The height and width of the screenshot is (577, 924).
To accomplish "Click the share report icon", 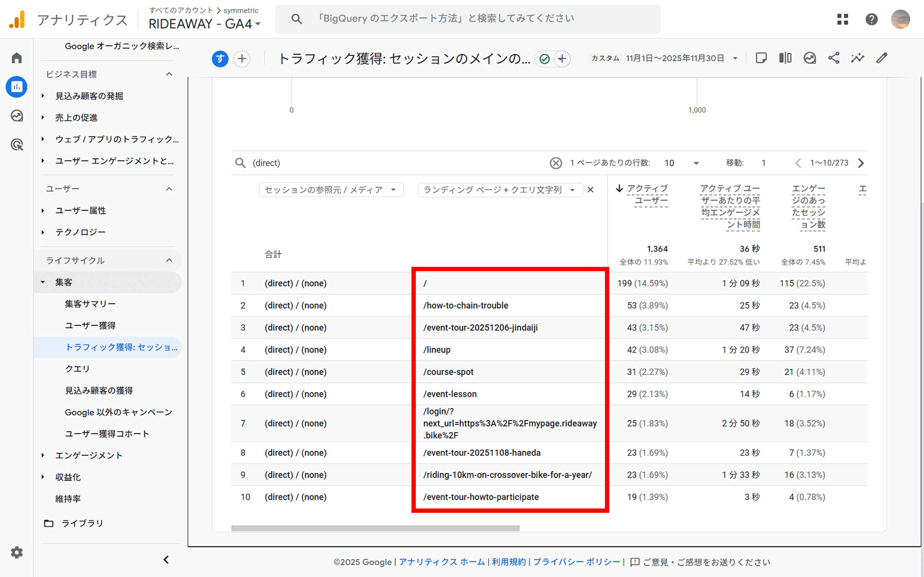I will 833,58.
